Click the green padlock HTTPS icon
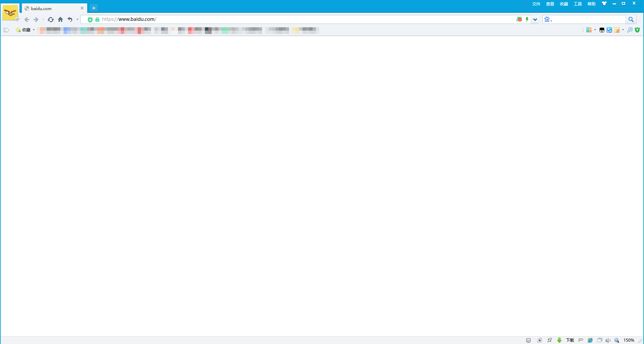 pyautogui.click(x=98, y=20)
